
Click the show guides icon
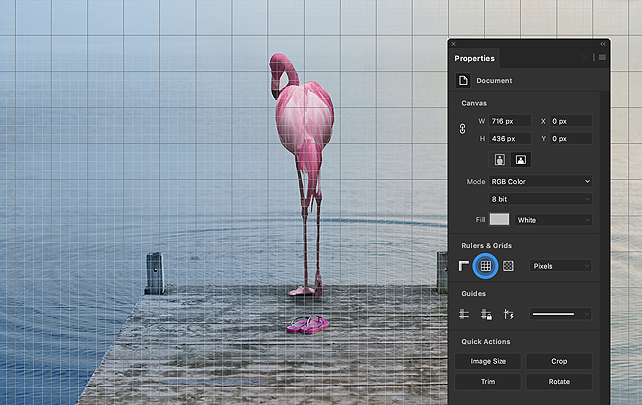click(463, 314)
